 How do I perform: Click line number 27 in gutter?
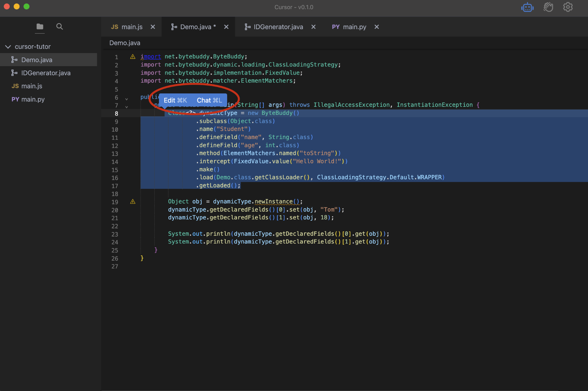tap(115, 266)
